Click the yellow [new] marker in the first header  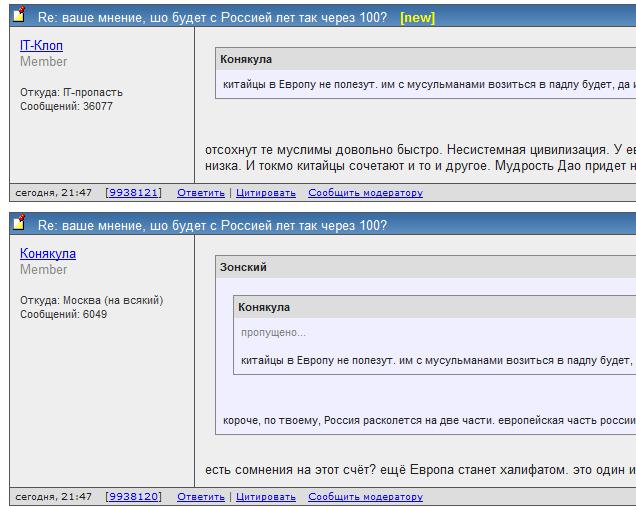point(417,18)
